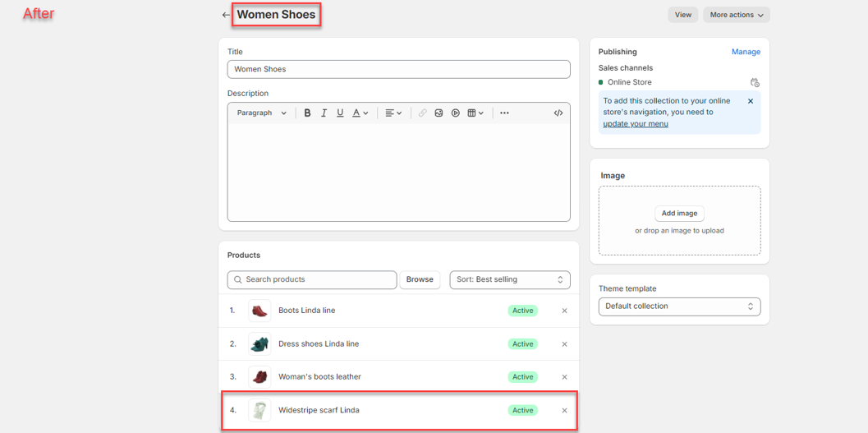This screenshot has width=868, height=433.
Task: Remove Widestripe scarf Linda from collection
Action: pyautogui.click(x=564, y=411)
